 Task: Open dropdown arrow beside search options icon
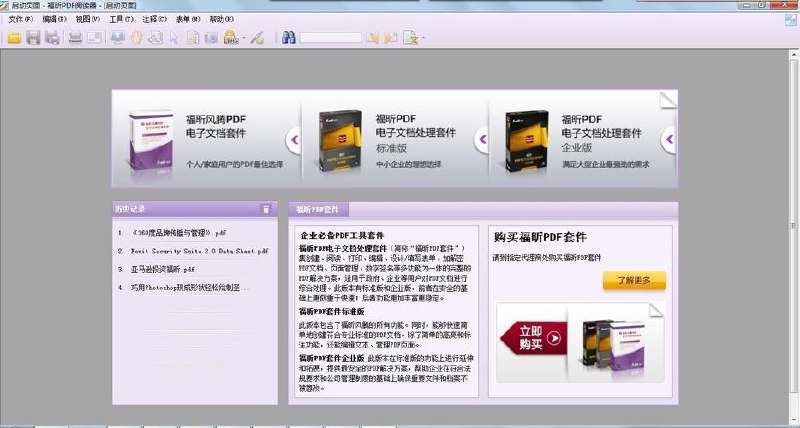coord(423,38)
